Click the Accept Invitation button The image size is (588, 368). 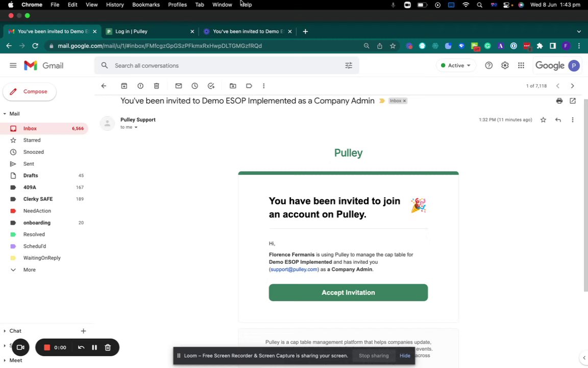[348, 292]
